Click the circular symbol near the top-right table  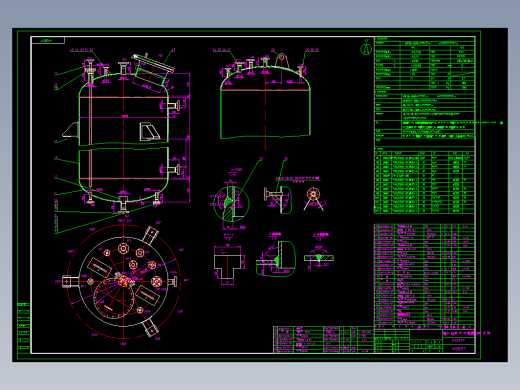(x=366, y=49)
